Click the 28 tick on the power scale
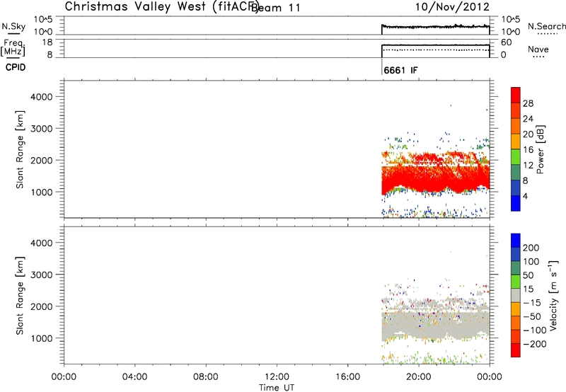Screen dimensions: 566x392 click(528, 103)
